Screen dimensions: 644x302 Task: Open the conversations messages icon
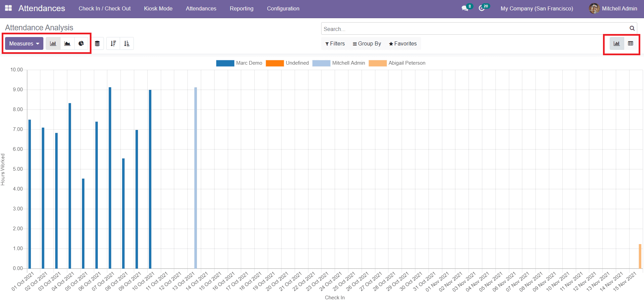point(465,8)
